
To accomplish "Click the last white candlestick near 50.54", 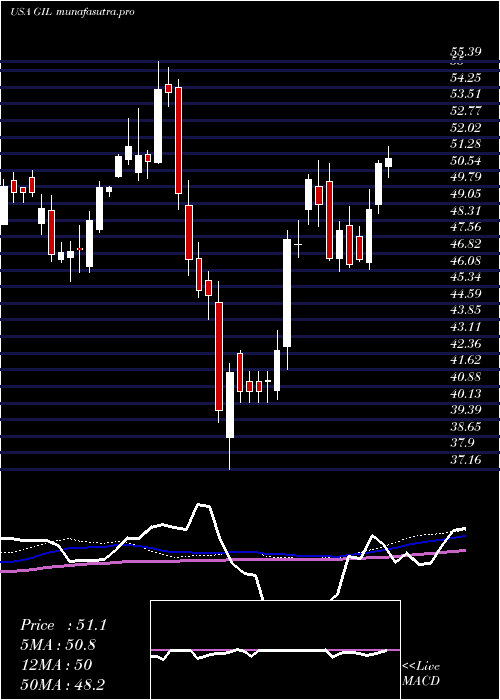I will click(x=388, y=162).
